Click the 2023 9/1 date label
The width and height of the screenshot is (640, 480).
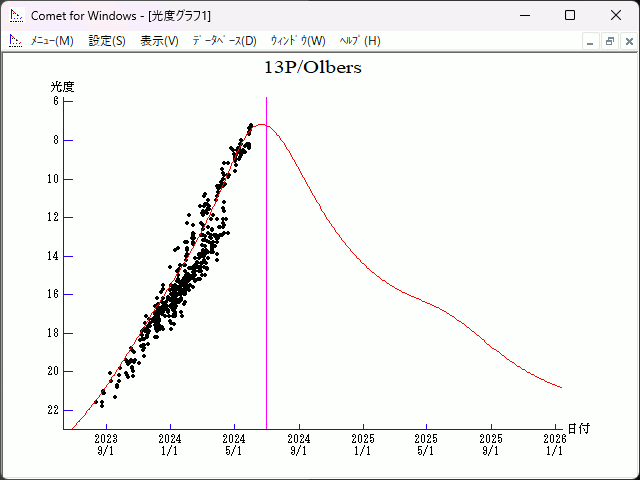coord(106,445)
